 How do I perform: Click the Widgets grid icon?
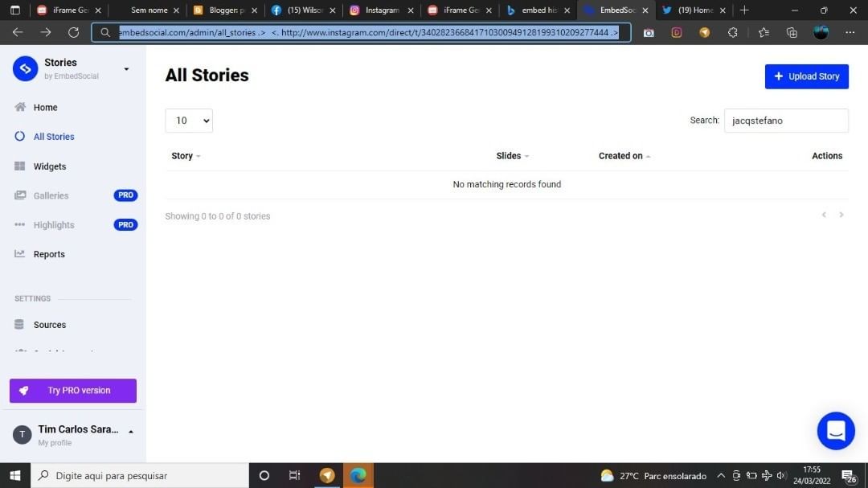coord(20,166)
